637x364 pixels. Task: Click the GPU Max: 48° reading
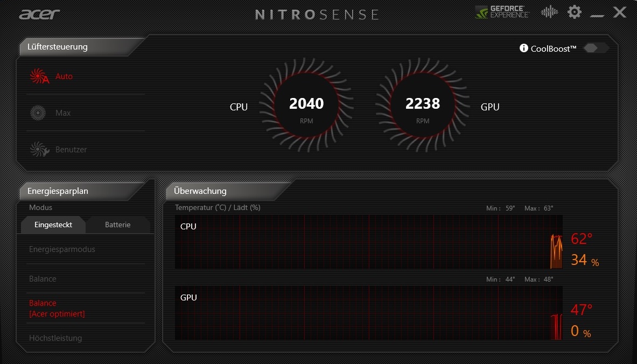[538, 279]
